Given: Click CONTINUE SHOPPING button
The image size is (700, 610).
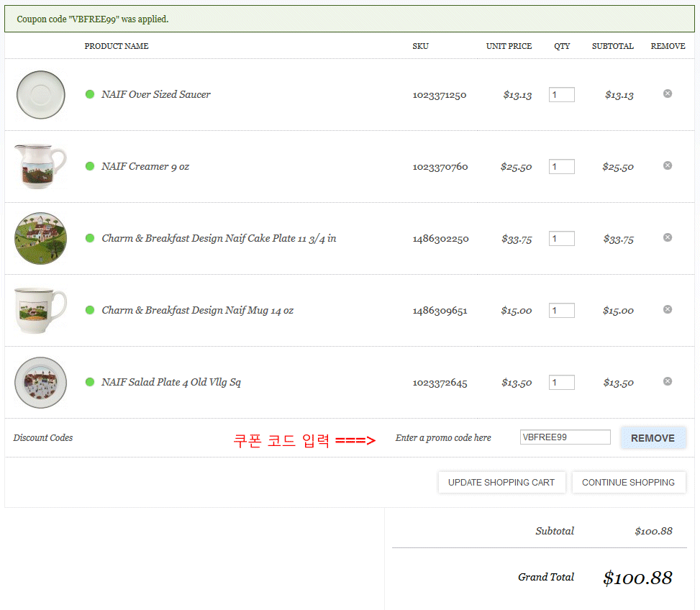Looking at the screenshot, I should pyautogui.click(x=628, y=482).
